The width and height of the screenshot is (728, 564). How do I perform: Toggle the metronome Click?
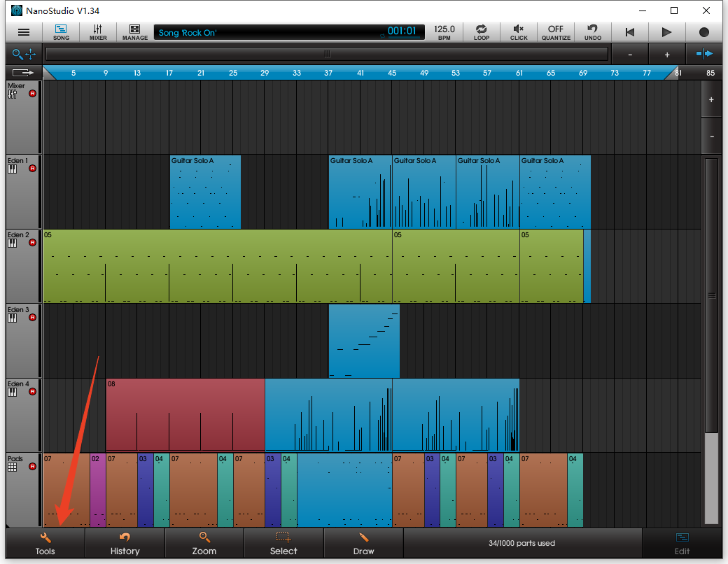pyautogui.click(x=519, y=32)
